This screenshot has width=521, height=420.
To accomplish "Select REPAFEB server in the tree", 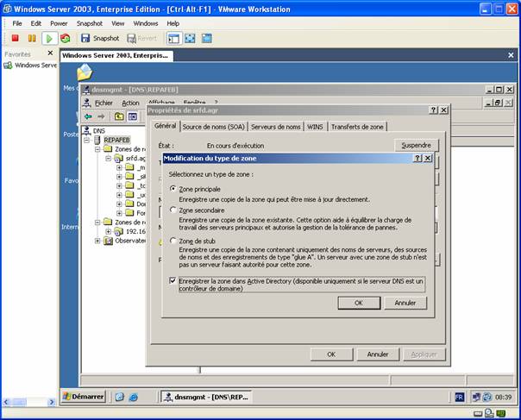I will pyautogui.click(x=116, y=140).
